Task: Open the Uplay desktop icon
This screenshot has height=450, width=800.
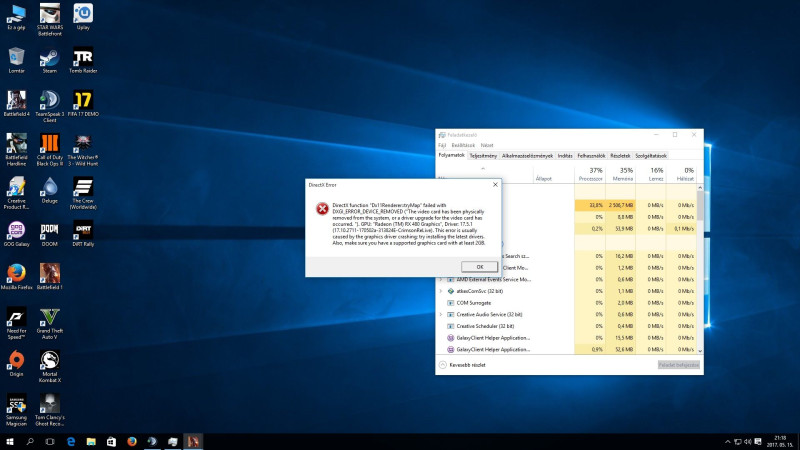Action: 84,14
